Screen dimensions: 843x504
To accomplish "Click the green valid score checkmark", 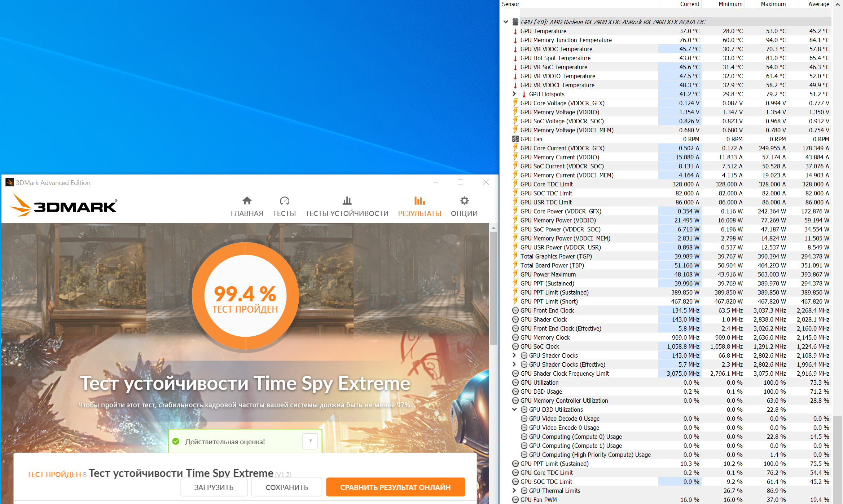I will pos(176,441).
